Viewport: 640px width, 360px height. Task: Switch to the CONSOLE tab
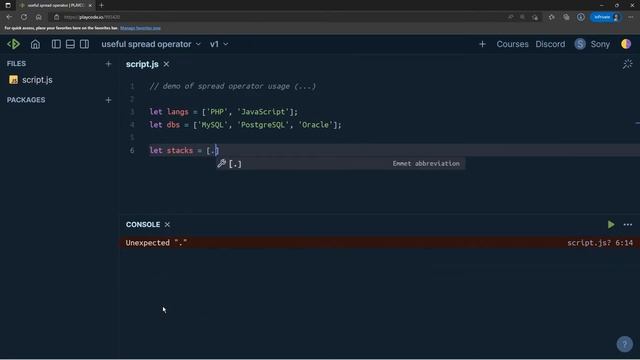[x=143, y=224]
